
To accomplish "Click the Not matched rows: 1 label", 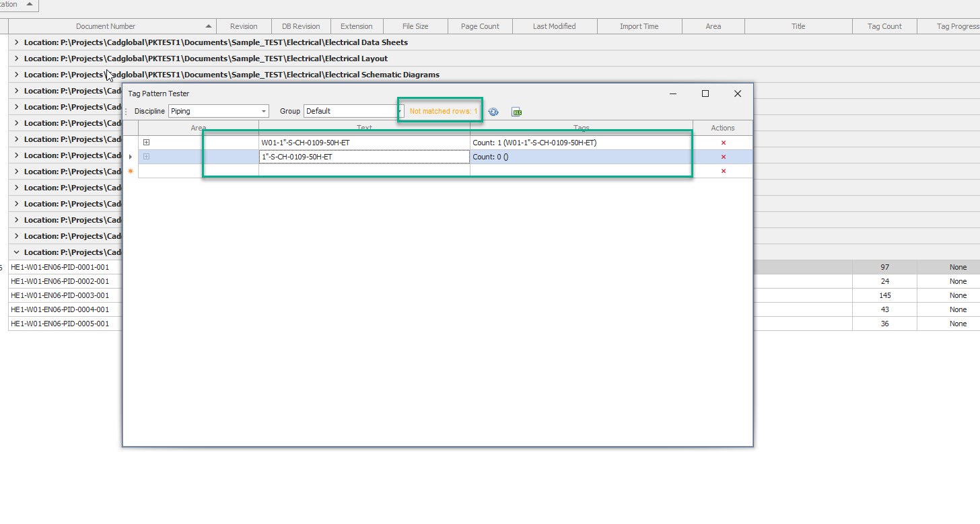I will click(x=443, y=111).
